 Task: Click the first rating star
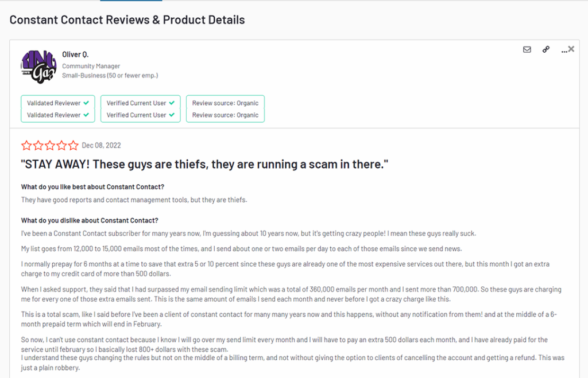[x=26, y=146]
